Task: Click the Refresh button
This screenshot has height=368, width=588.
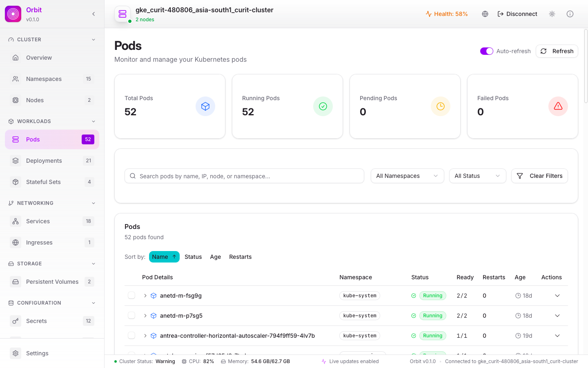Action: click(x=557, y=51)
